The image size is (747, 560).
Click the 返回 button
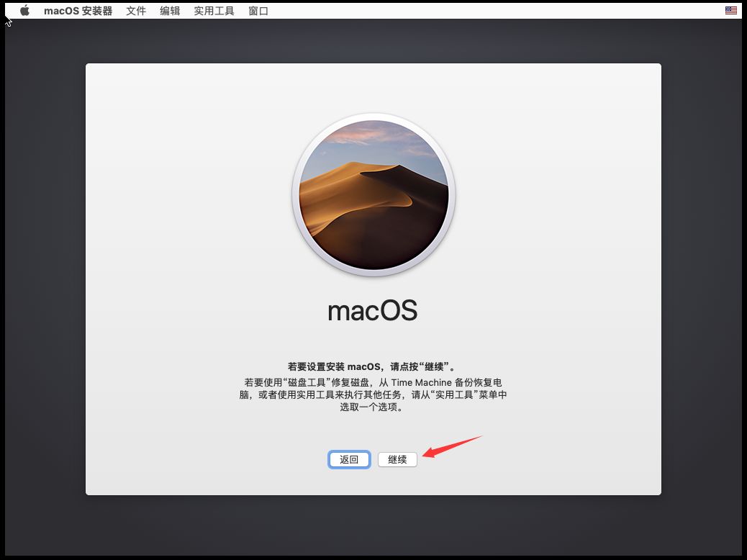tap(349, 459)
